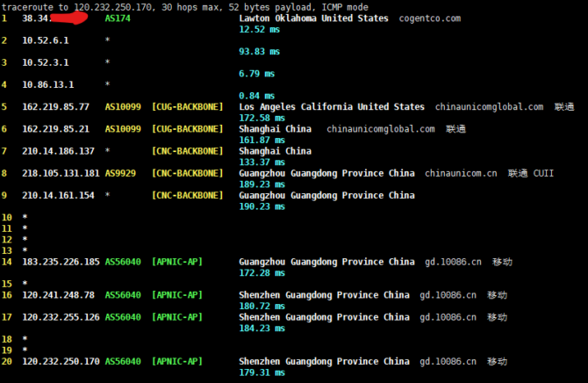Click the cogentco.com domain in hop 1
588x383 pixels.
(429, 18)
